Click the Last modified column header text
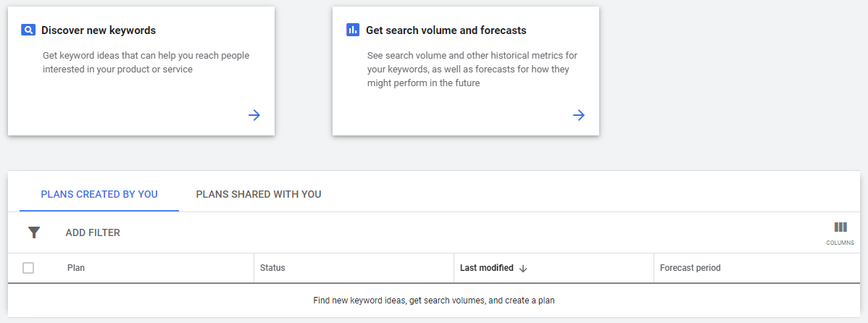The height and width of the screenshot is (323, 868). pyautogui.click(x=486, y=268)
